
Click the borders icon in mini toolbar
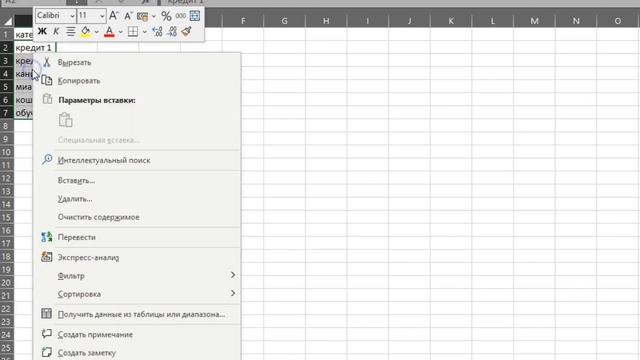(x=133, y=31)
